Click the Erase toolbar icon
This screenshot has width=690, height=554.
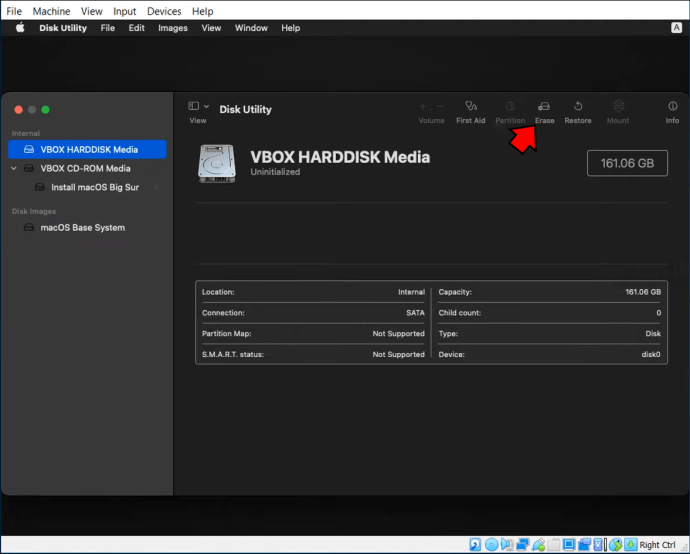point(544,106)
